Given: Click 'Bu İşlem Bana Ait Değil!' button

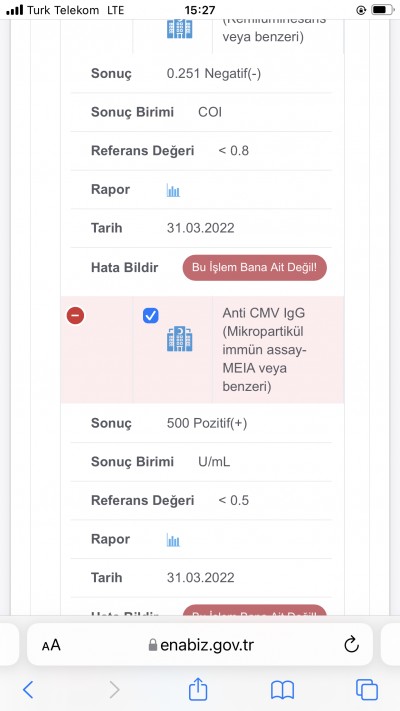Looking at the screenshot, I should click(254, 268).
